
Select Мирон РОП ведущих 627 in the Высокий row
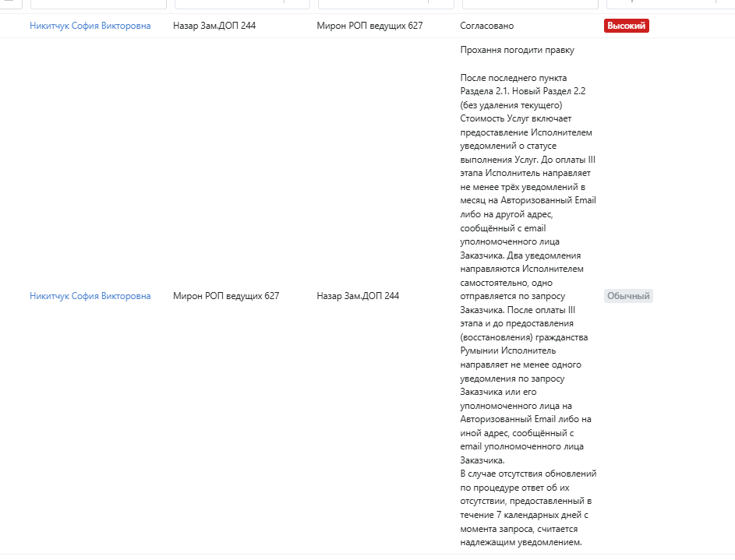click(x=369, y=26)
